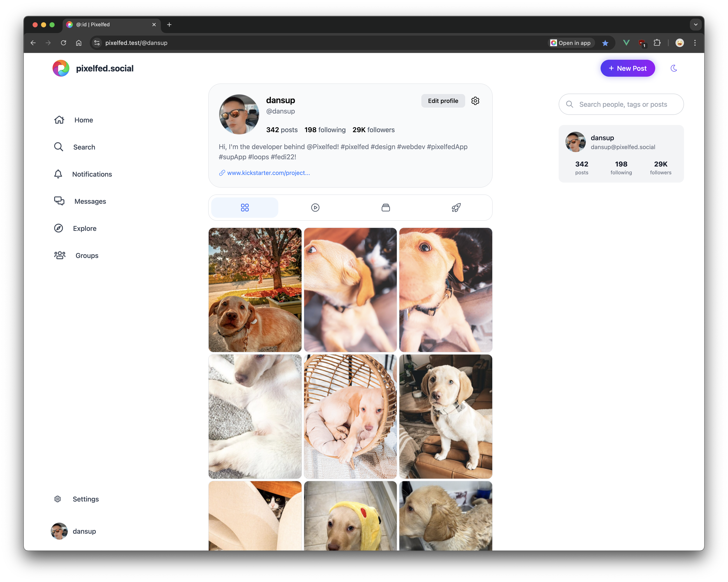Click the #pixelfedApp hashtag in bio
The height and width of the screenshot is (582, 728).
coord(447,147)
